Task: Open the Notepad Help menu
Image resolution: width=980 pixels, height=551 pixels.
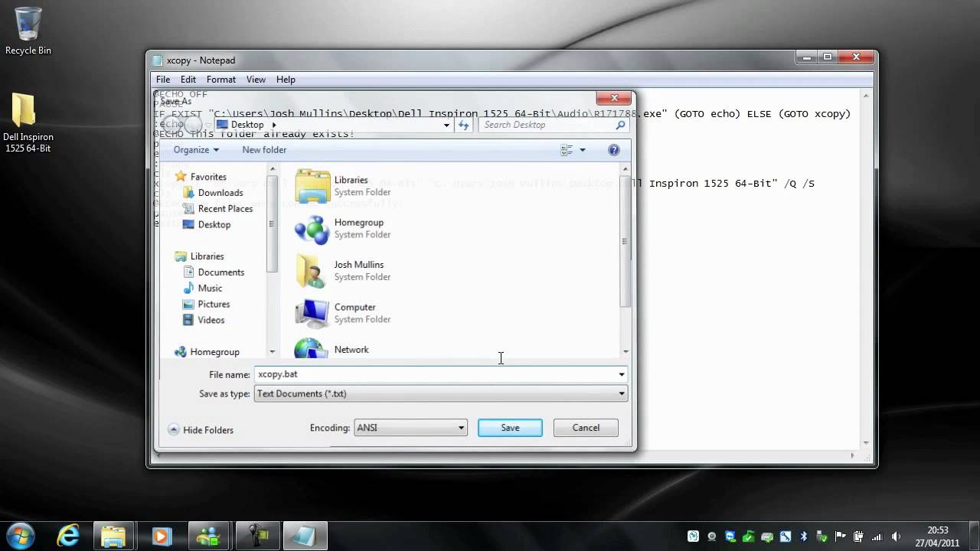Action: click(x=286, y=80)
